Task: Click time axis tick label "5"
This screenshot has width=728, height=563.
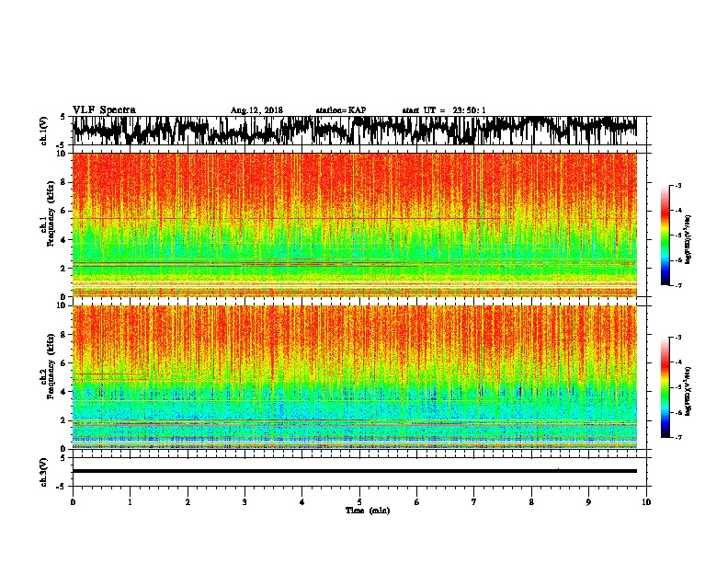Action: [x=359, y=502]
